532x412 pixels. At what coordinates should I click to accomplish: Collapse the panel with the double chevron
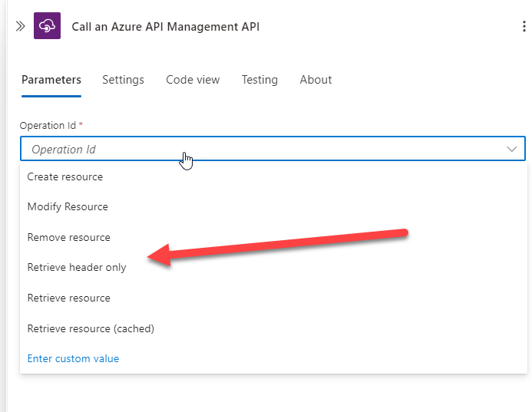tap(21, 26)
